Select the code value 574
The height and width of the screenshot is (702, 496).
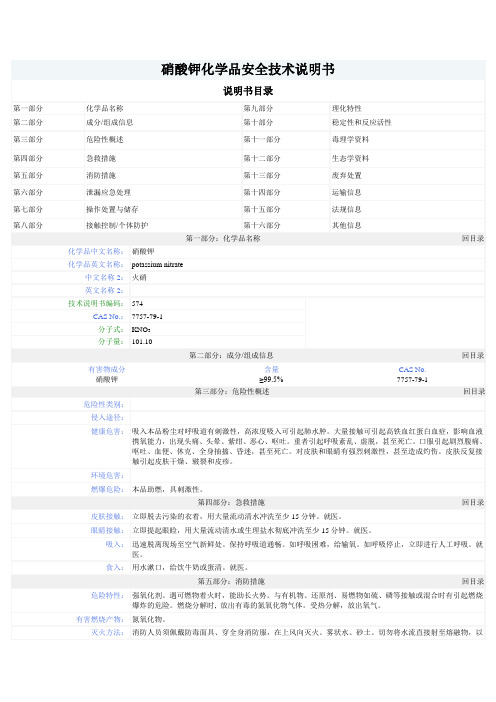[x=137, y=304]
